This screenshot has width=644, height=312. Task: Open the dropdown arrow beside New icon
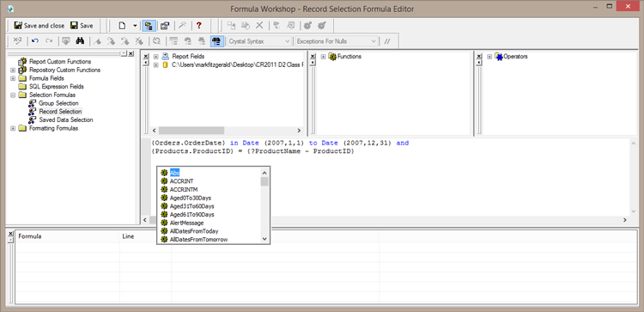[135, 26]
